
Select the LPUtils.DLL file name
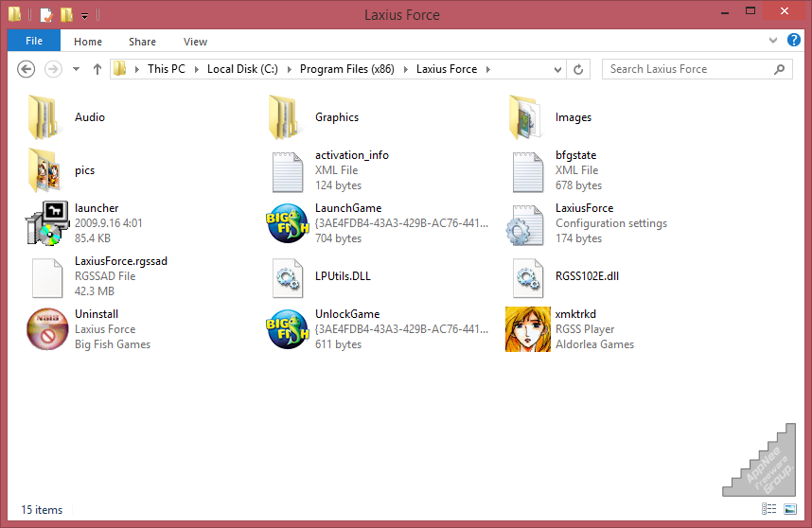click(343, 276)
